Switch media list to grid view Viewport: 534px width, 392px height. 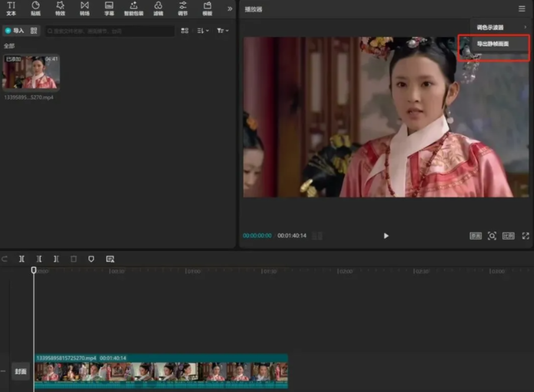pyautogui.click(x=185, y=31)
